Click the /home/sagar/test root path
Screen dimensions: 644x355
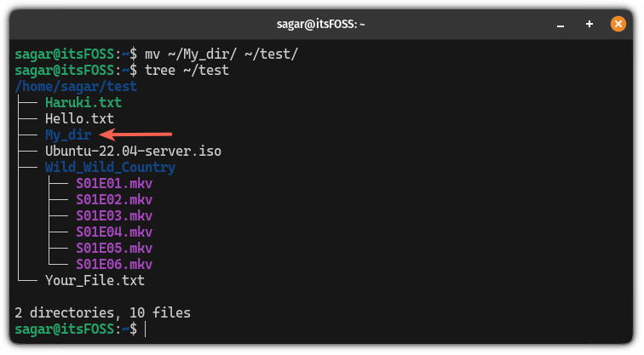tap(76, 86)
